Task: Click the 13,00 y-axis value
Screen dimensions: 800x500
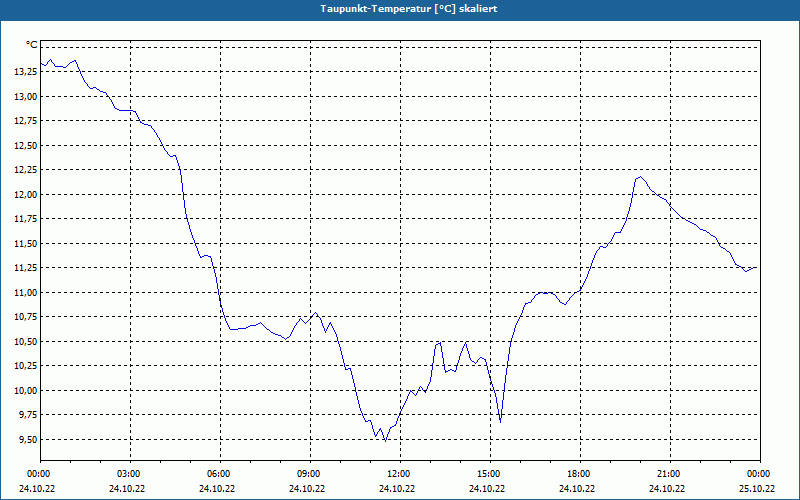Action: click(x=26, y=96)
